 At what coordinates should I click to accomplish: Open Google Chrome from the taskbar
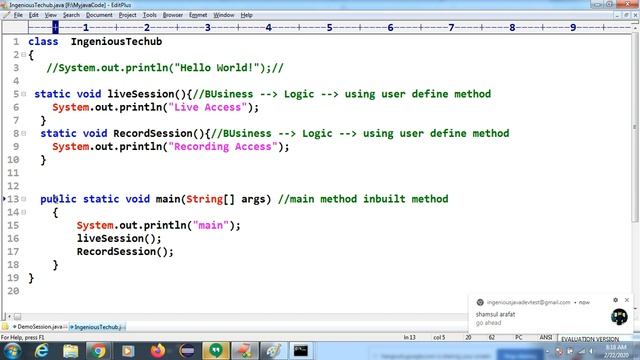coord(99,351)
